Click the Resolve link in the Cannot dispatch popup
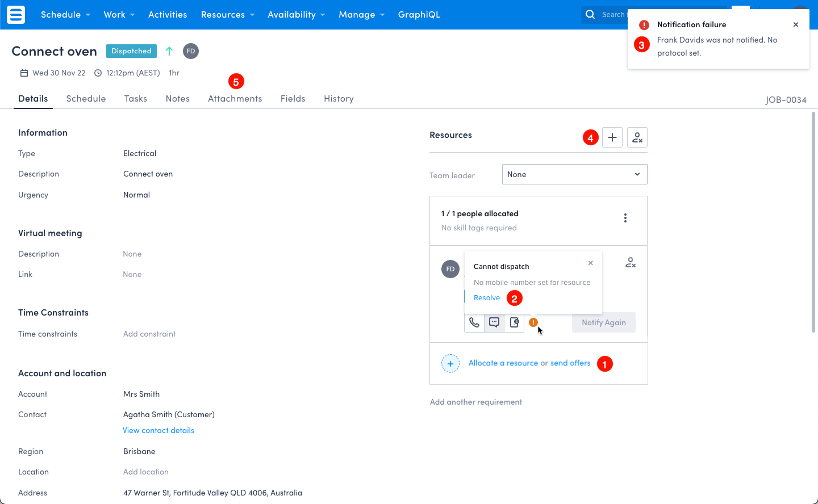The image size is (818, 504). pyautogui.click(x=487, y=298)
